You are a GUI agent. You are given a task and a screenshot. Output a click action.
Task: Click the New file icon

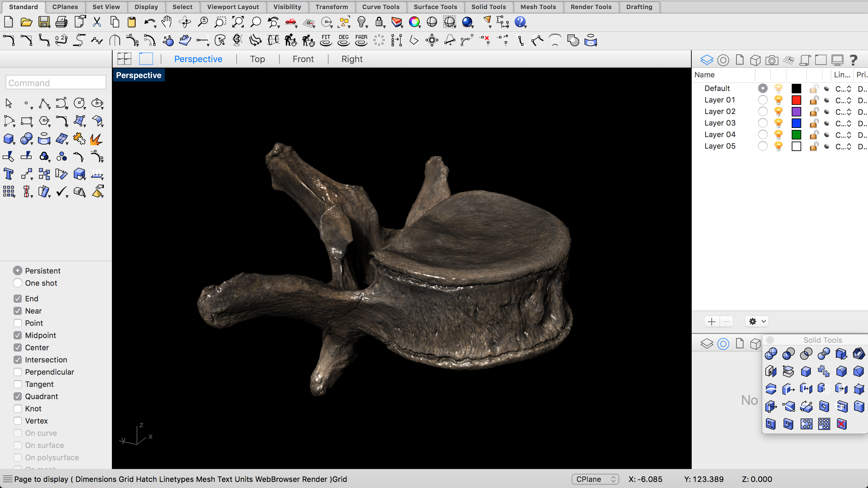tap(8, 22)
